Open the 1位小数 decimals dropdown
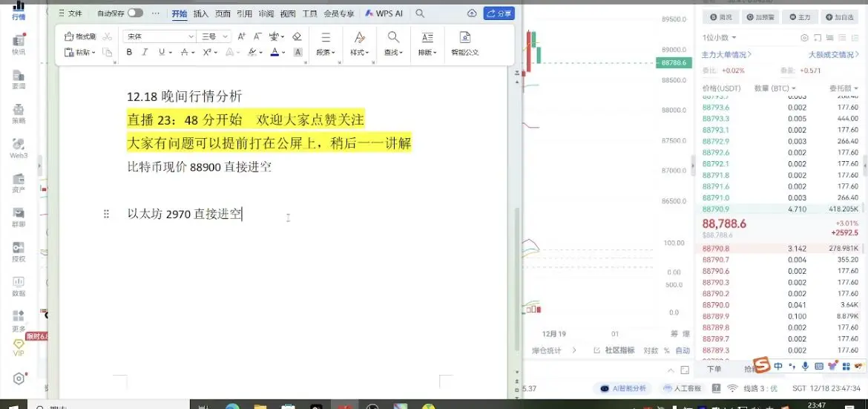This screenshot has width=868, height=409. pos(719,38)
